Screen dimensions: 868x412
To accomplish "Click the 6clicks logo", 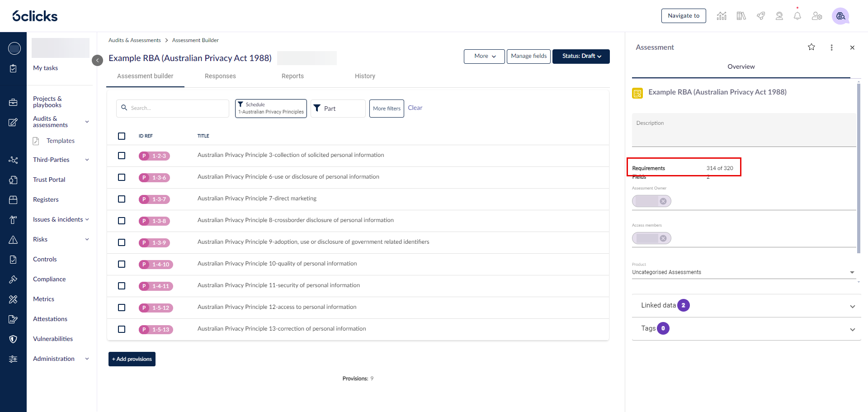I will [x=35, y=16].
